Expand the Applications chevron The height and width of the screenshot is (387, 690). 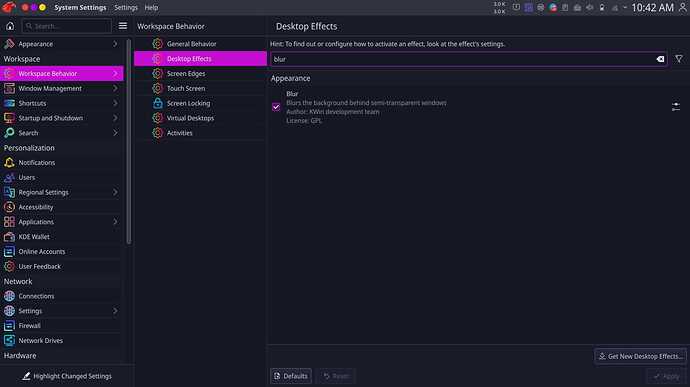pos(115,221)
